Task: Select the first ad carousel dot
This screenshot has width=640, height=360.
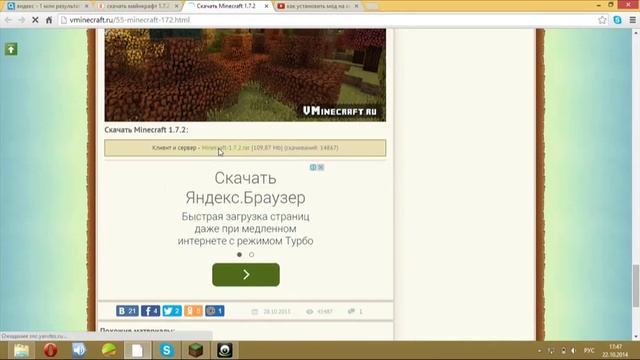Action: (x=240, y=254)
